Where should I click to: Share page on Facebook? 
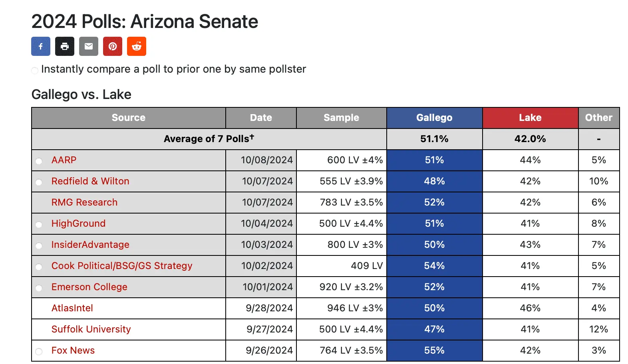click(x=41, y=46)
